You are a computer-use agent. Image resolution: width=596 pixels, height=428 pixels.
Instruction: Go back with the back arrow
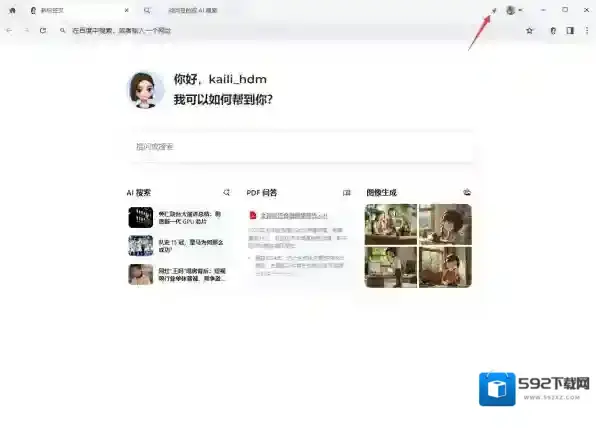tap(9, 30)
